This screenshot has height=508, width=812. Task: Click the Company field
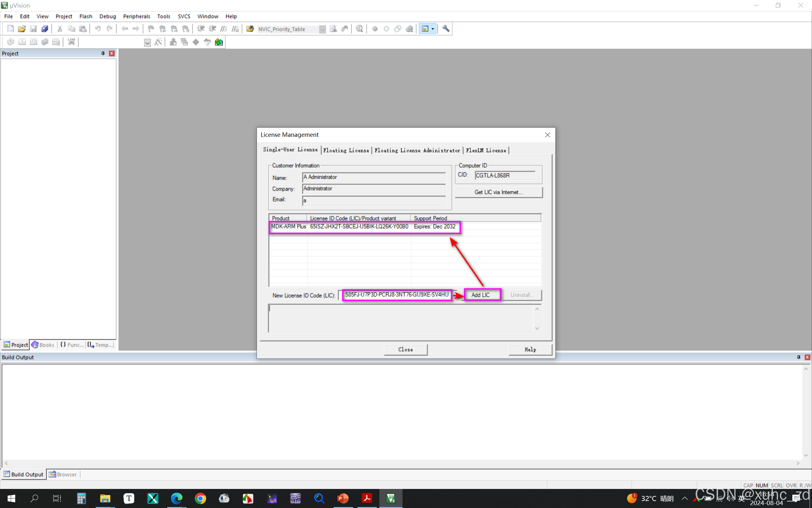pyautogui.click(x=374, y=189)
